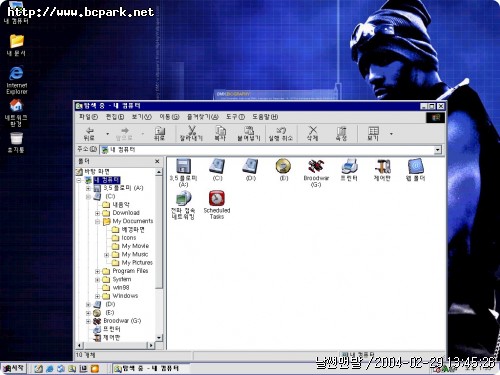Click the Undo (실행 취소) toolbar icon
Viewport: 500px width, 375px height.
click(281, 130)
